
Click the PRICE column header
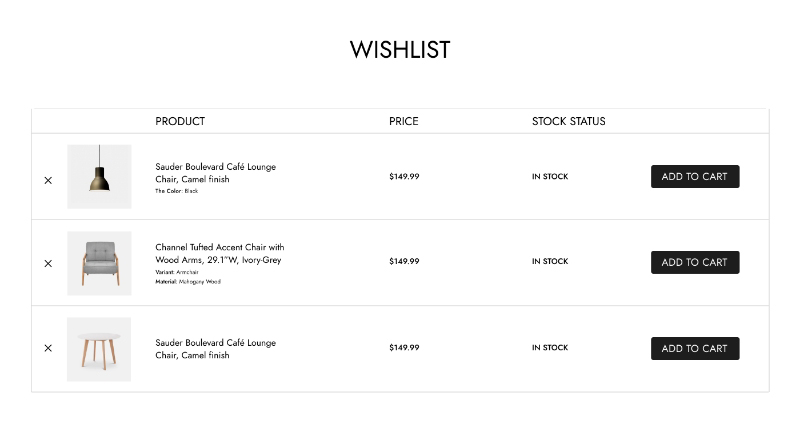(404, 121)
